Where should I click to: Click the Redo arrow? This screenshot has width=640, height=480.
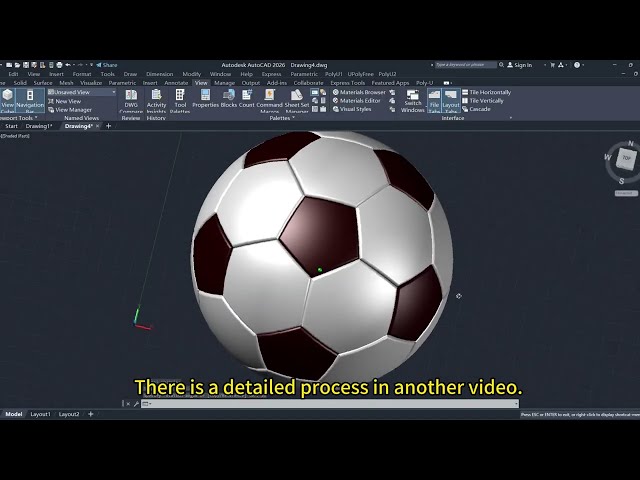click(80, 65)
